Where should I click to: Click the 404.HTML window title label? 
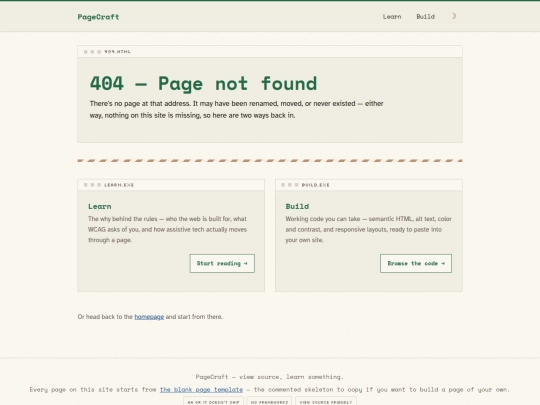[117, 52]
